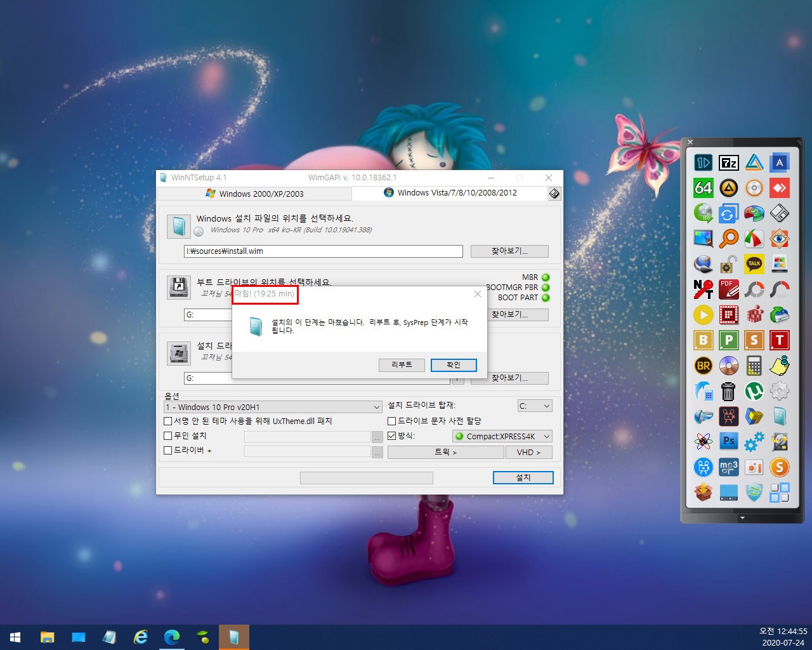Screen dimensions: 812x650
Task: Open the Compact:XPRESS4K mode dropdown
Action: click(x=502, y=436)
